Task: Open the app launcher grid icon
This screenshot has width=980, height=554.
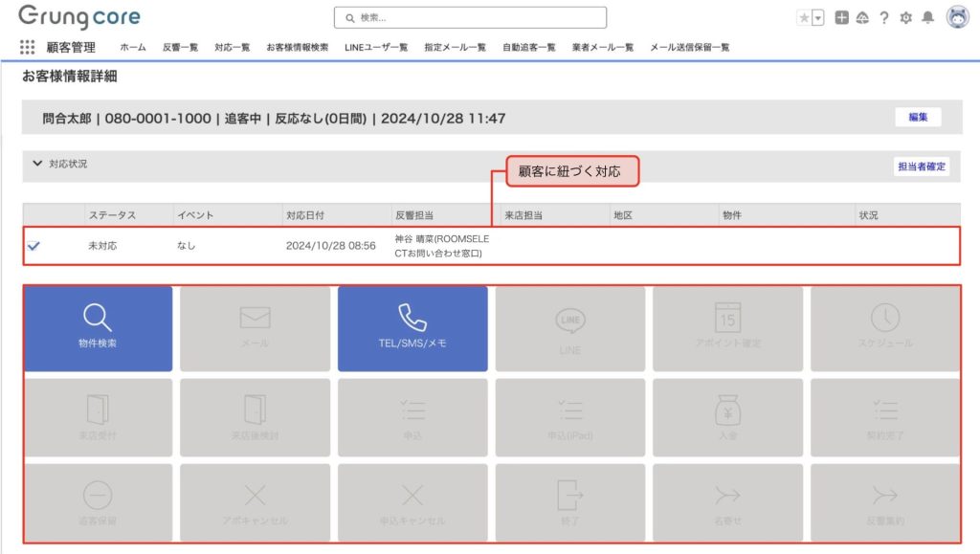Action: coord(27,47)
